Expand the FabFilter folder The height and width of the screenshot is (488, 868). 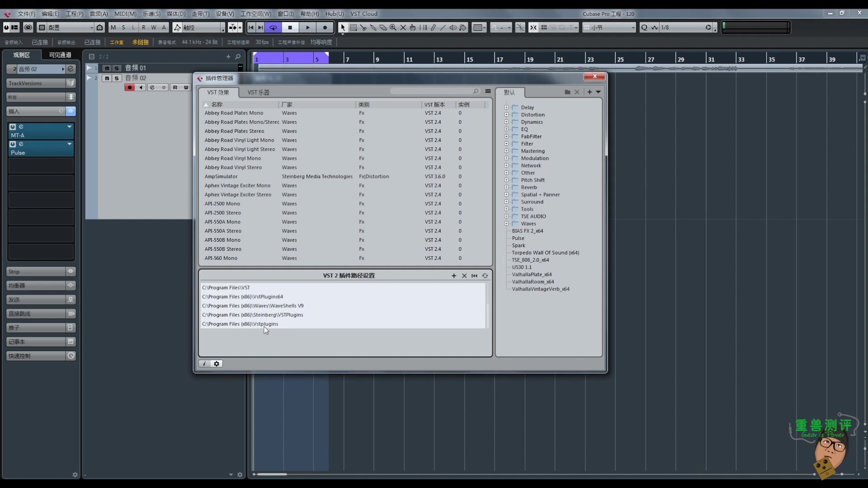506,136
